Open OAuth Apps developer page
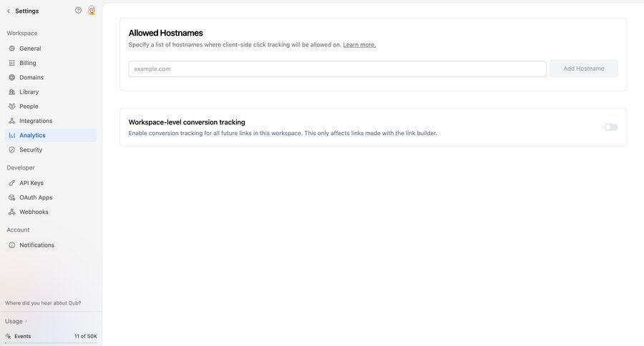This screenshot has height=346, width=644. pos(51,197)
